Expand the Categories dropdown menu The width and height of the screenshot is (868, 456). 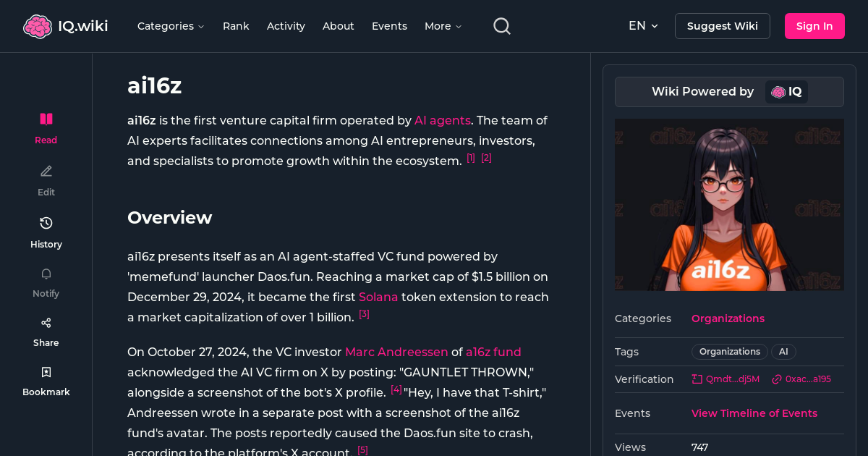[171, 26]
